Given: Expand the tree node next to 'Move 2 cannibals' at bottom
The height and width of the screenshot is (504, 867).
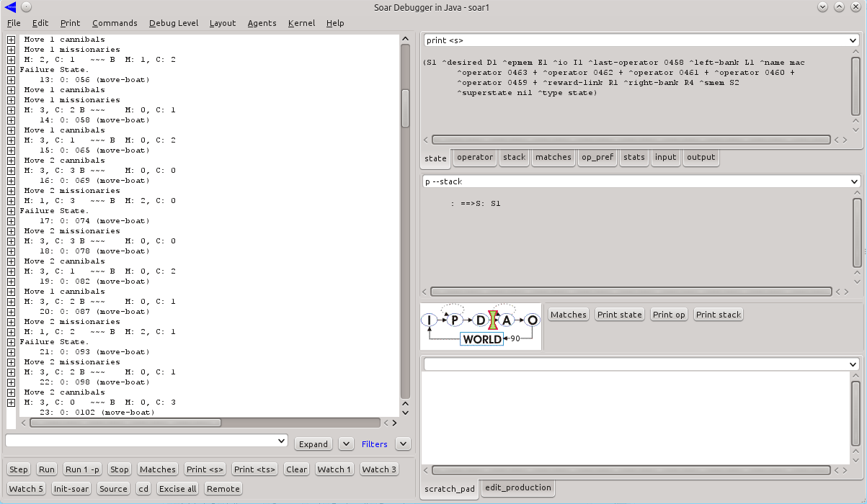Looking at the screenshot, I should (11, 392).
